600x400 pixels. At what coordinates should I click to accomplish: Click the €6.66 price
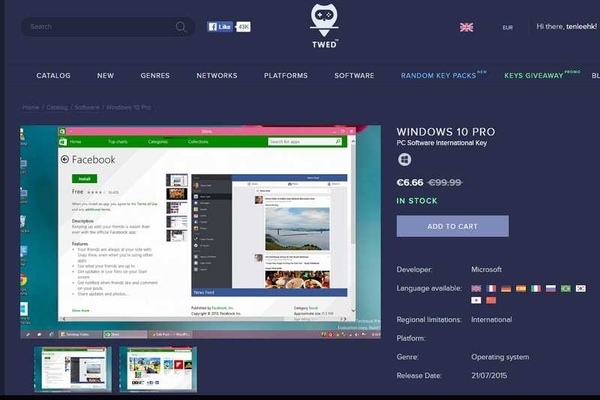click(x=410, y=182)
